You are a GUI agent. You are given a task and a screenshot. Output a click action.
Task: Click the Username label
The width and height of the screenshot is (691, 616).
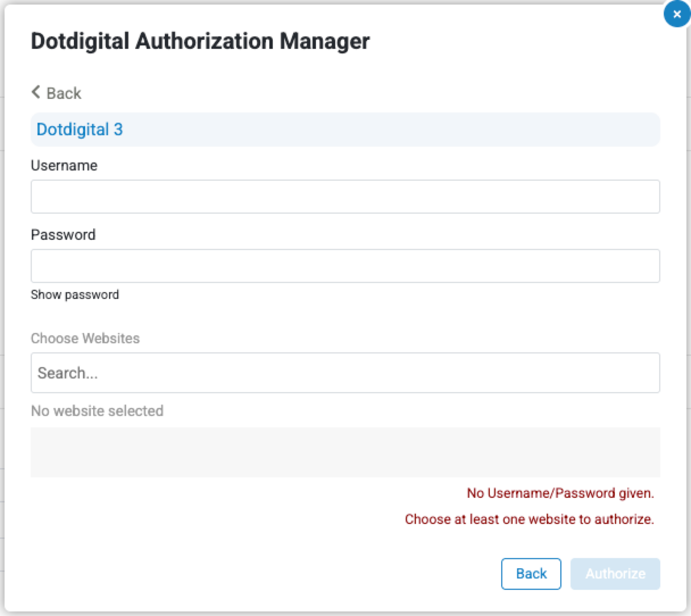click(x=64, y=165)
